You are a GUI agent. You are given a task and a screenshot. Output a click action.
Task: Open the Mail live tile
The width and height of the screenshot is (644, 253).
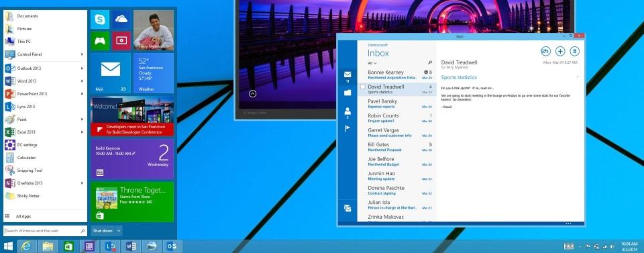pyautogui.click(x=111, y=72)
